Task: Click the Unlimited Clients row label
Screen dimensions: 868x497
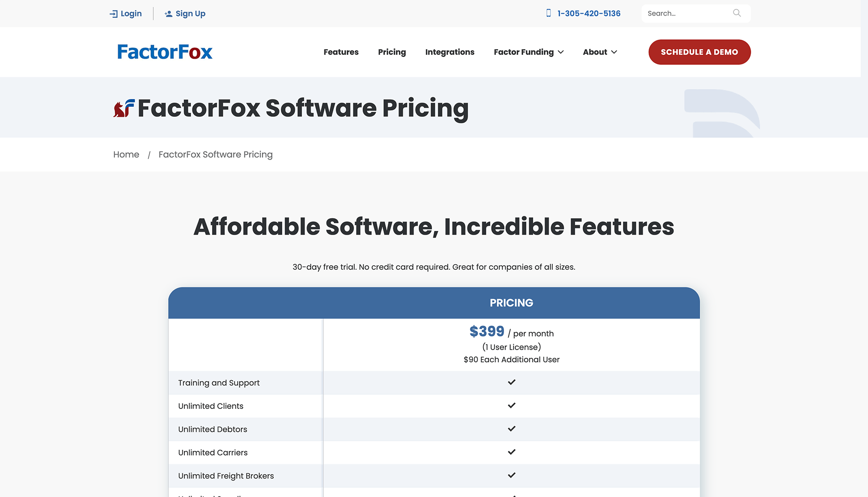Action: tap(211, 406)
